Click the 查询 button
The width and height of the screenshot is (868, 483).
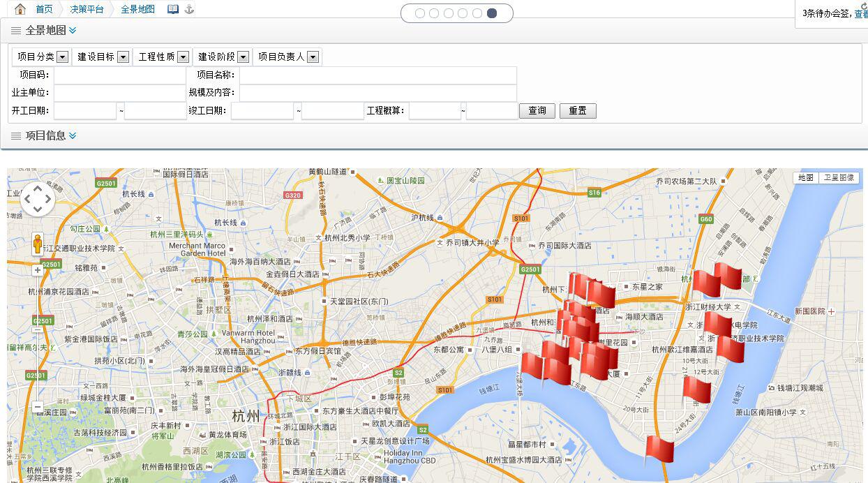(537, 111)
